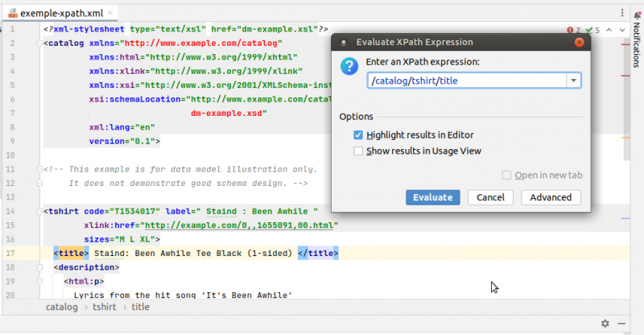Open the Notifications bell icon
Screen dimensions: 644x335
tap(637, 15)
